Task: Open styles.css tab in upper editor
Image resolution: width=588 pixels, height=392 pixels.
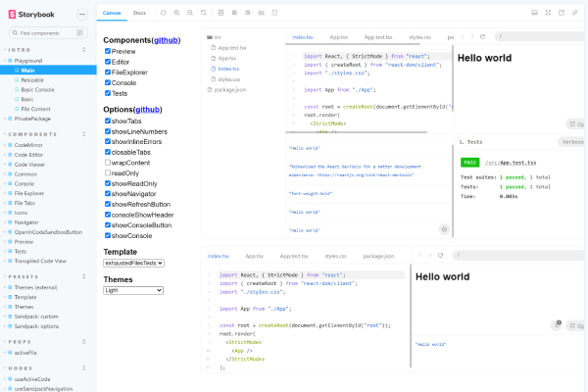Action: (420, 37)
